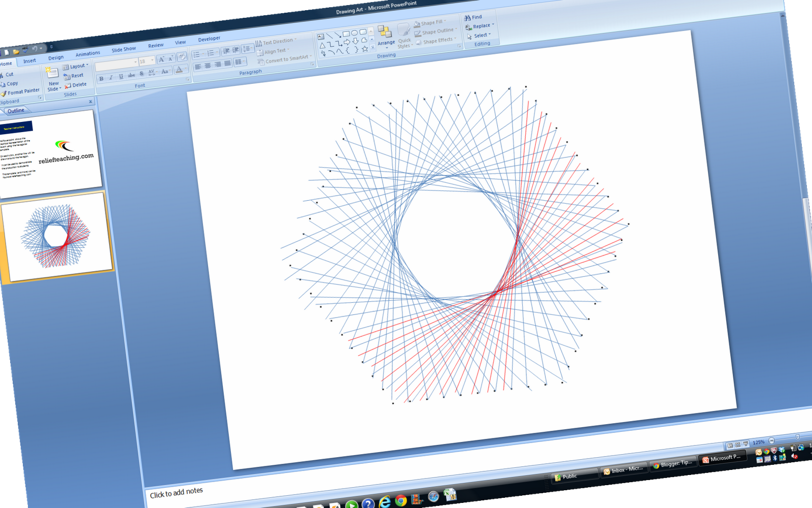
Task: Click the Bullets list icon
Action: pyautogui.click(x=198, y=54)
